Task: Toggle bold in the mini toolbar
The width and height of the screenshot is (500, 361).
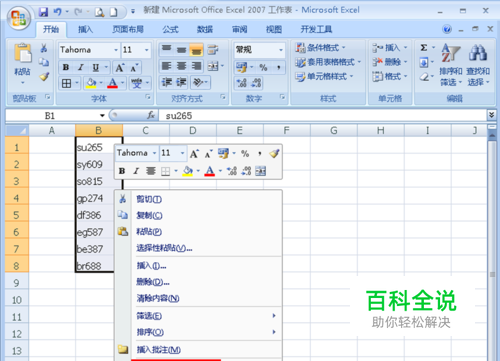Action: pos(122,171)
